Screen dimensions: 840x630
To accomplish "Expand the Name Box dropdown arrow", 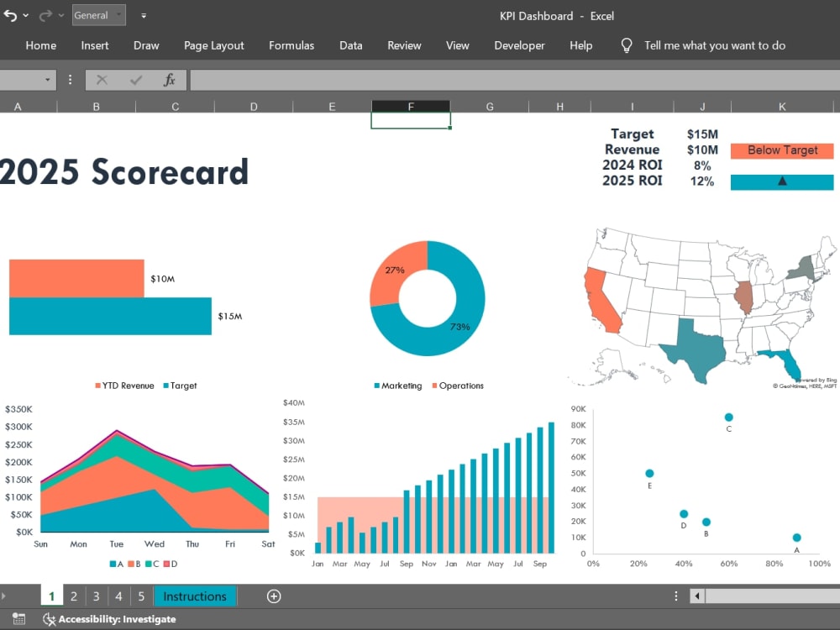I will pos(47,80).
